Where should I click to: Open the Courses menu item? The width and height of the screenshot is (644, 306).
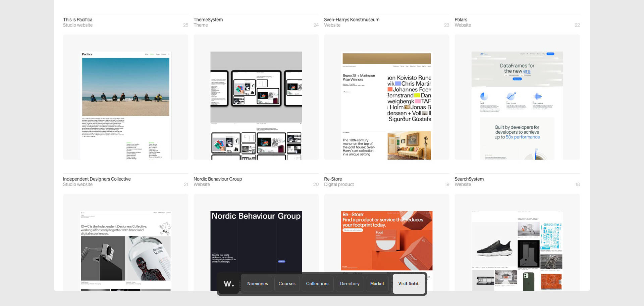pos(287,284)
